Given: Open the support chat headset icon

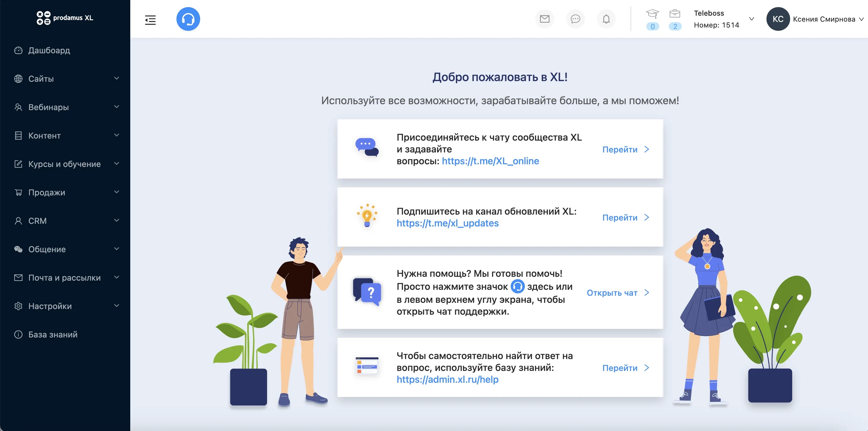Looking at the screenshot, I should [x=188, y=19].
